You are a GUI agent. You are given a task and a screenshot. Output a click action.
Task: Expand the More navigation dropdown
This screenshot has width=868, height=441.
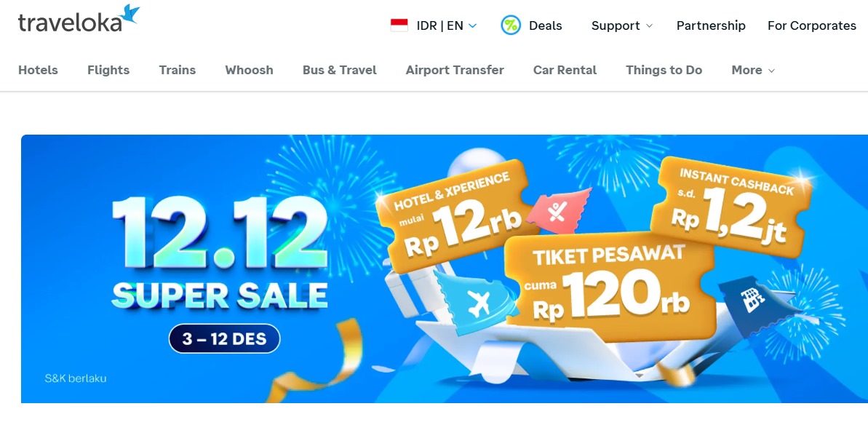point(753,71)
